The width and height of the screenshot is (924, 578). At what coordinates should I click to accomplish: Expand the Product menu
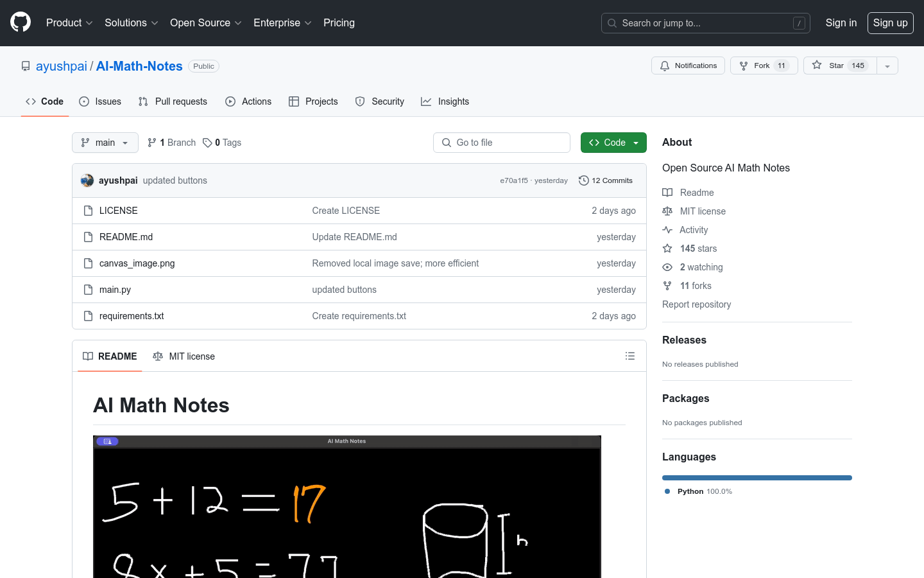coord(69,22)
